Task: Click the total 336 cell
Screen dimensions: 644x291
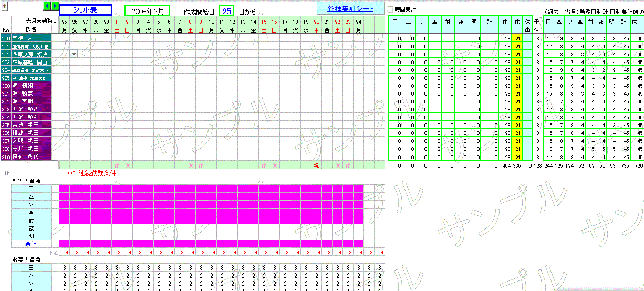Action: point(517,166)
